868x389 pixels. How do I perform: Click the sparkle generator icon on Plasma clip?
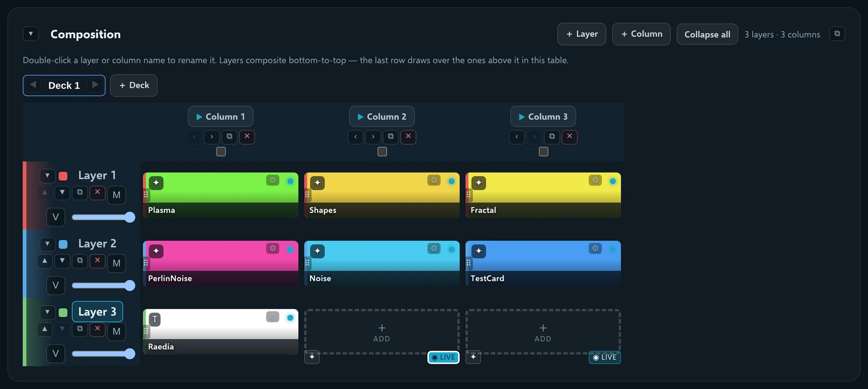click(156, 183)
